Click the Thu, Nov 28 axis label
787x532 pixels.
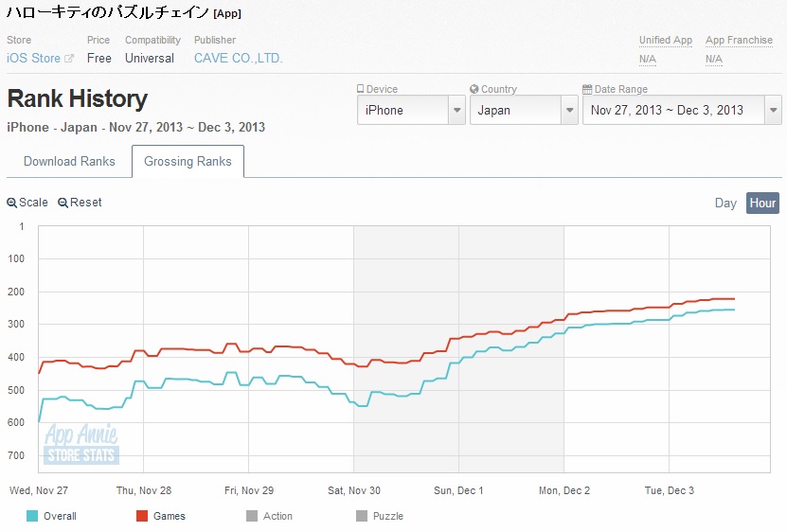(144, 490)
